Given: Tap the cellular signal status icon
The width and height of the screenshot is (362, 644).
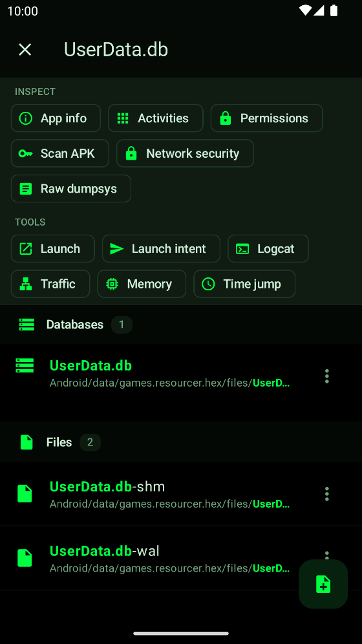Looking at the screenshot, I should 319,11.
